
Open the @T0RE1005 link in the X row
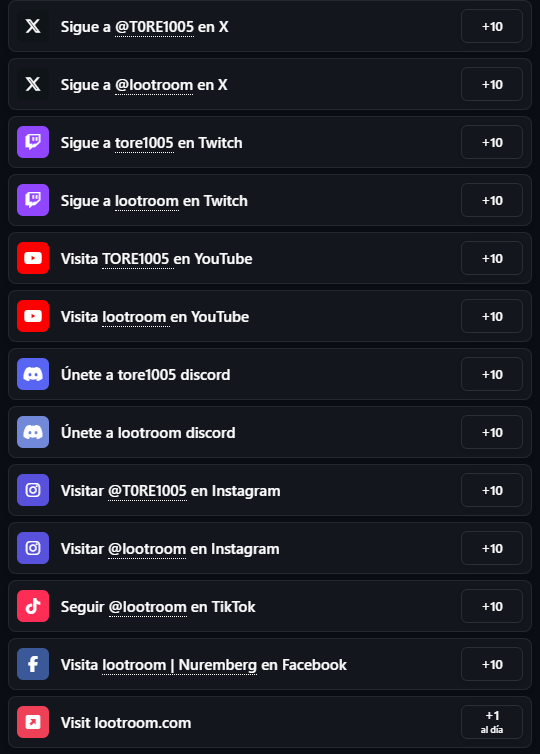[x=154, y=27]
